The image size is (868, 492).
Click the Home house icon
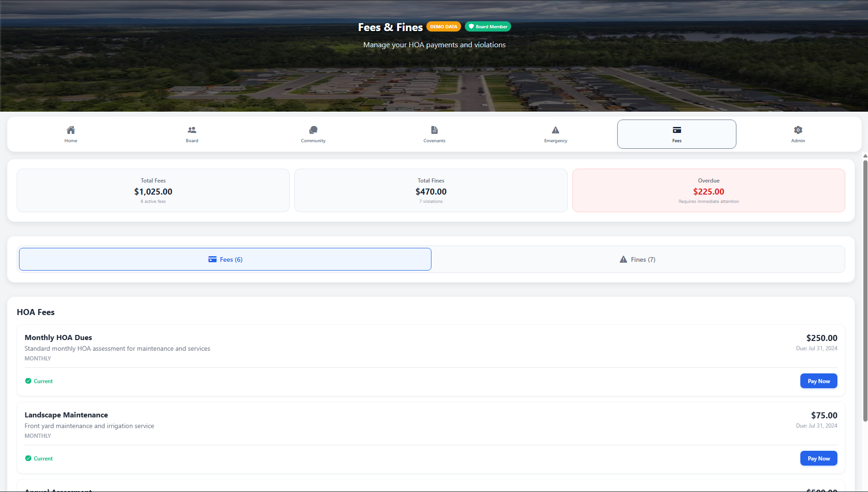(71, 130)
